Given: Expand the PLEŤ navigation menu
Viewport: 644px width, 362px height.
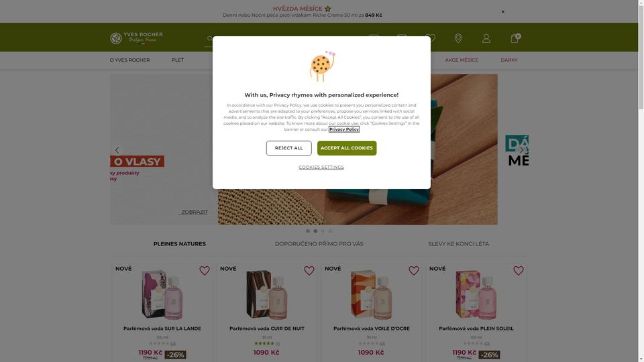Looking at the screenshot, I should [x=178, y=60].
